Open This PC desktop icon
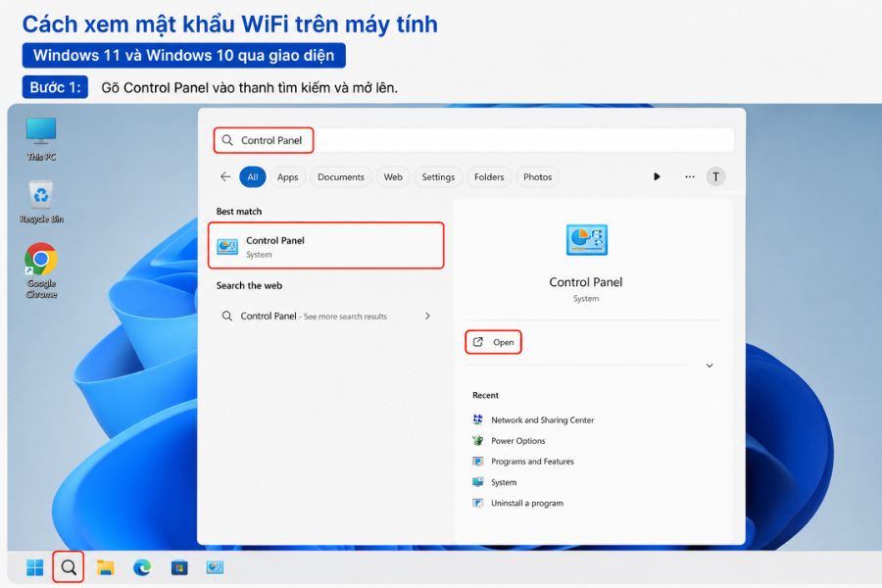This screenshot has width=882, height=588. [x=41, y=138]
